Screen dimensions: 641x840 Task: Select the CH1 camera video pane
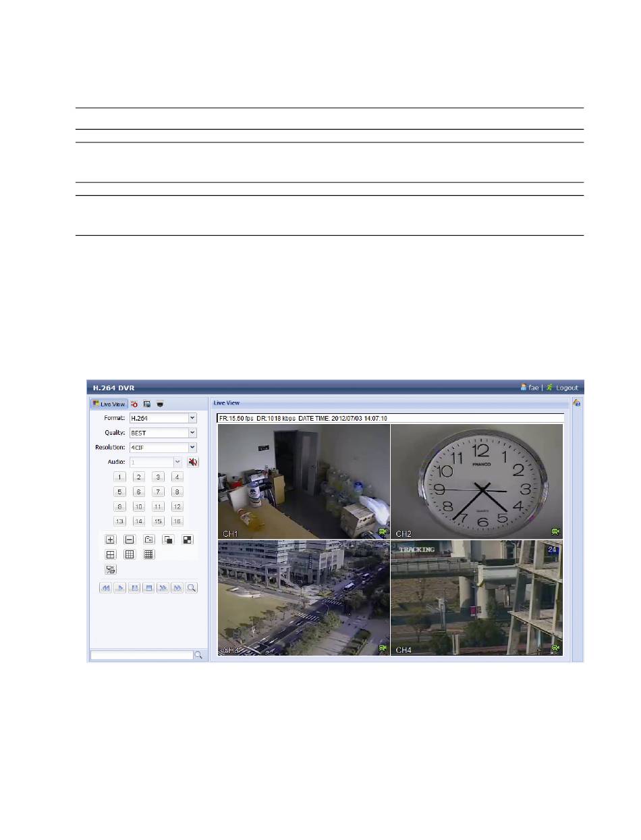(304, 481)
